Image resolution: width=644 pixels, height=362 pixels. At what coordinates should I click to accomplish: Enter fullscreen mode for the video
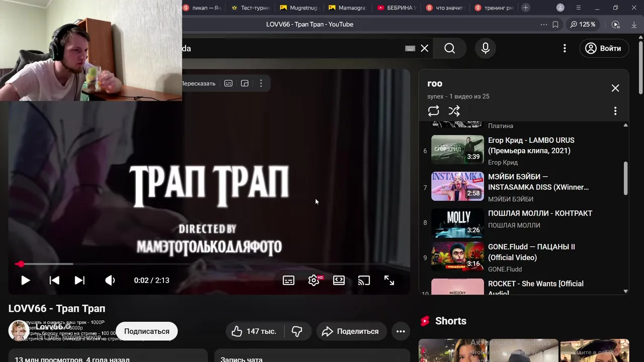point(389,281)
